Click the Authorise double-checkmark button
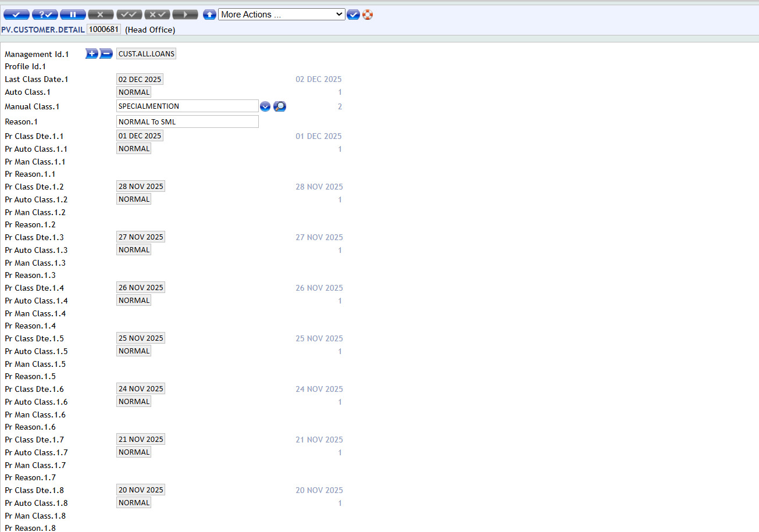Viewport: 759px width, 532px height. (129, 15)
